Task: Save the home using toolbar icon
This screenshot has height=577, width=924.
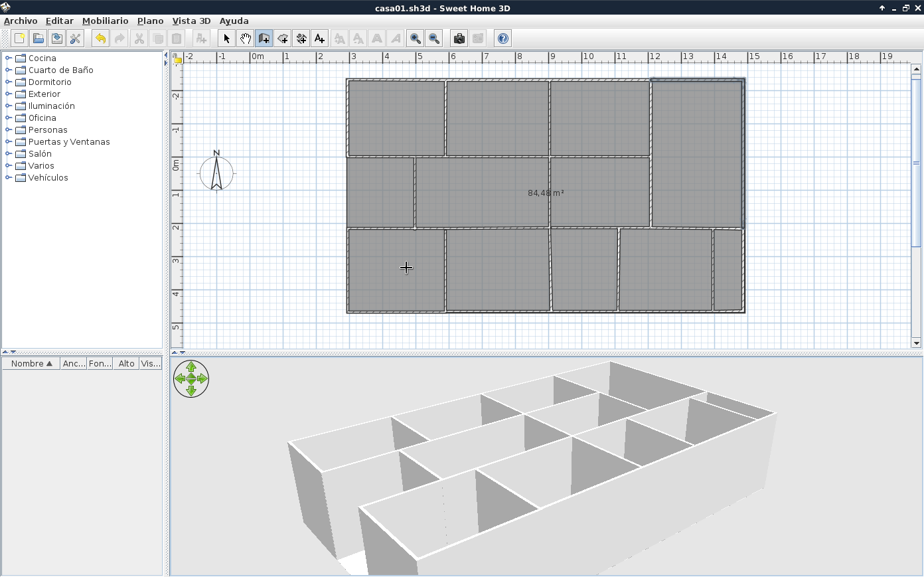Action: pos(56,39)
